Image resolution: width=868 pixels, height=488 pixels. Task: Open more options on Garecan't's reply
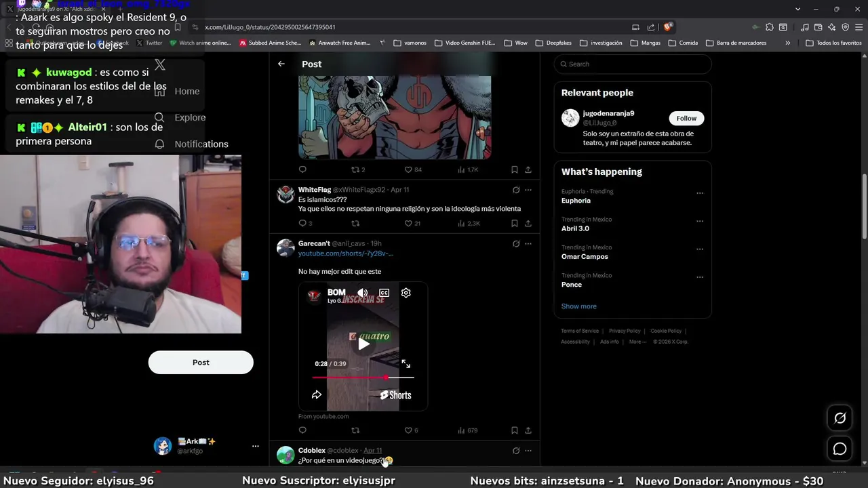tap(528, 243)
